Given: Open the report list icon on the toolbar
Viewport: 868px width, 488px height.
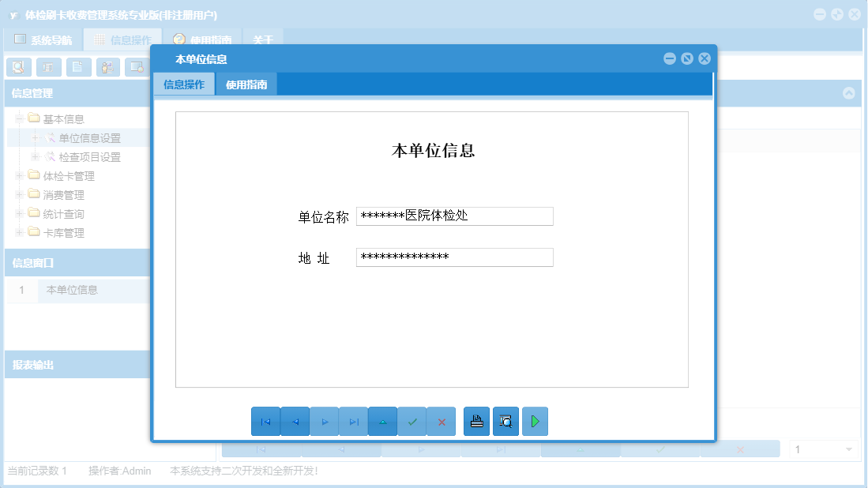Looking at the screenshot, I should pyautogui.click(x=47, y=67).
